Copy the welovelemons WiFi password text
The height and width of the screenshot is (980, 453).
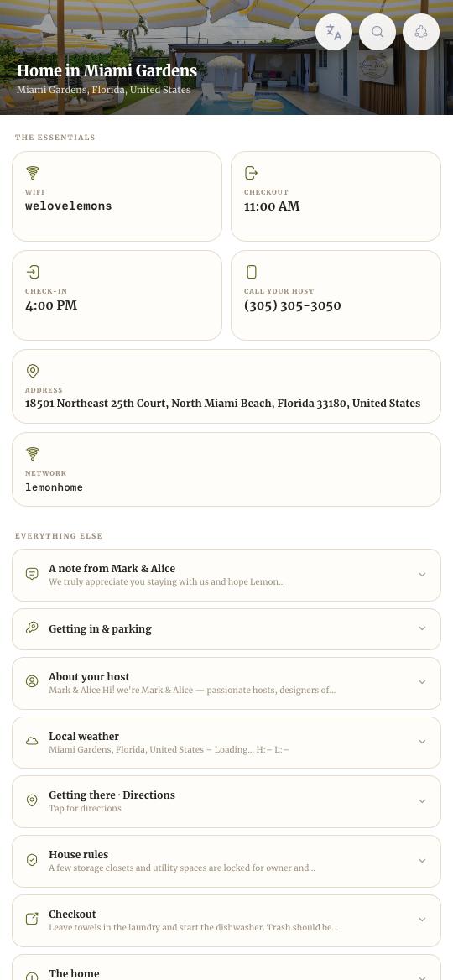click(x=69, y=206)
